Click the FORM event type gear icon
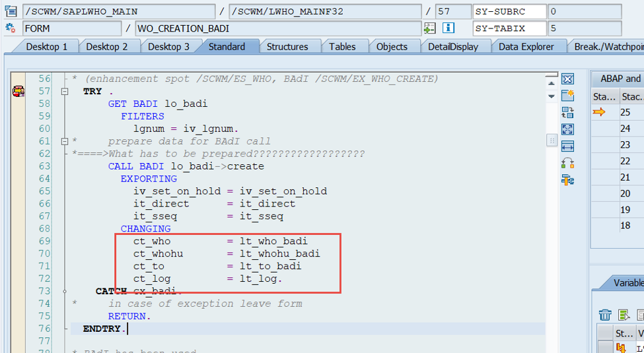Screen dimensions: 644x353 tap(11, 28)
